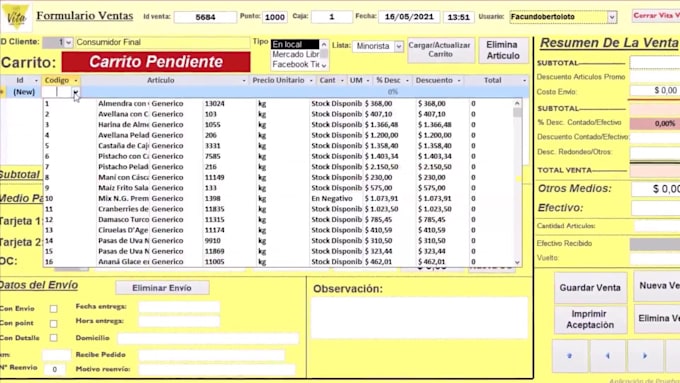The height and width of the screenshot is (383, 680).
Task: Click Tipo list scroll down arrow
Action: pyautogui.click(x=324, y=65)
